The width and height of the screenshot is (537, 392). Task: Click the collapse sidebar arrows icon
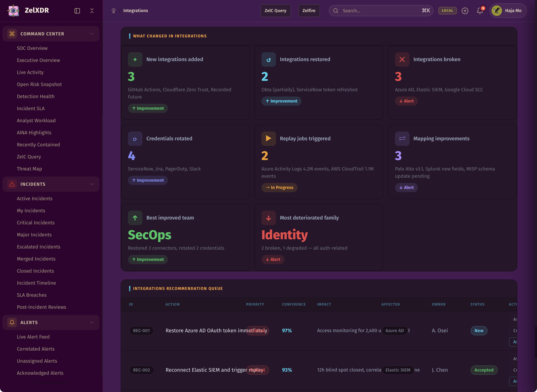[92, 11]
